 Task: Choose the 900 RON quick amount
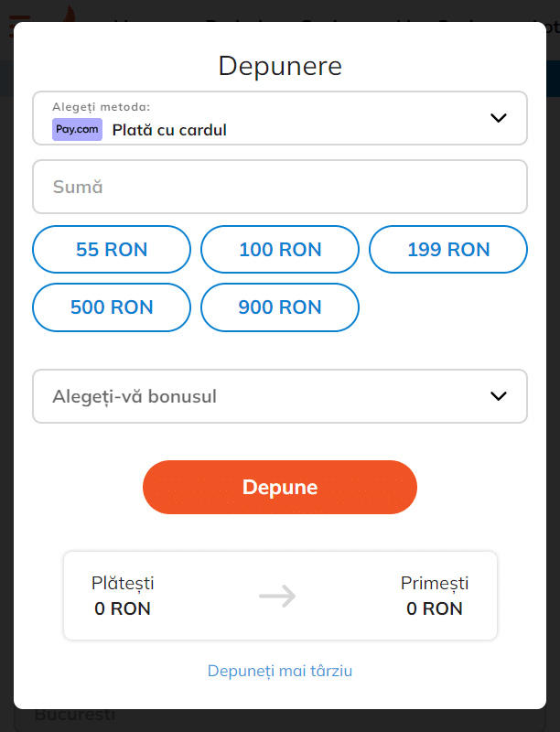(x=280, y=307)
